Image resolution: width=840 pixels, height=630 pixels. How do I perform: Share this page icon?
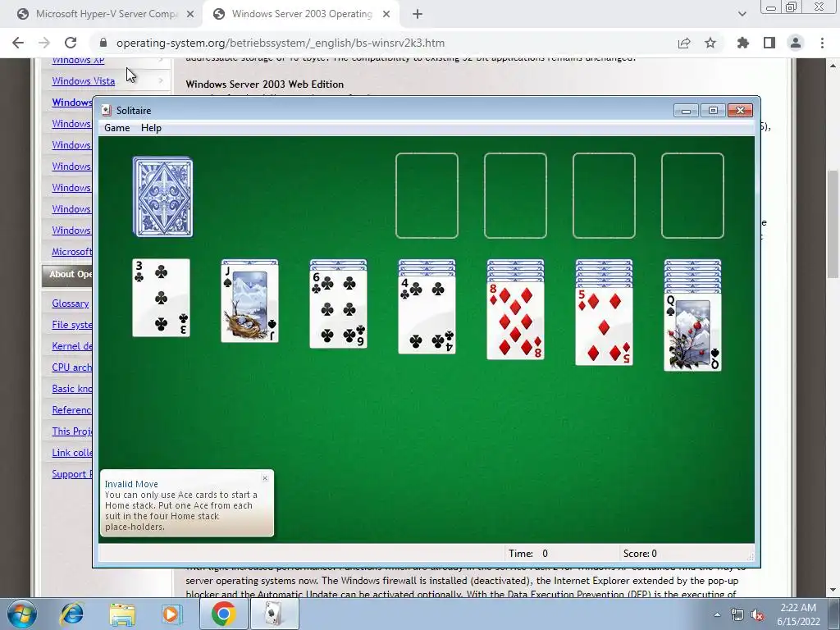tap(684, 43)
